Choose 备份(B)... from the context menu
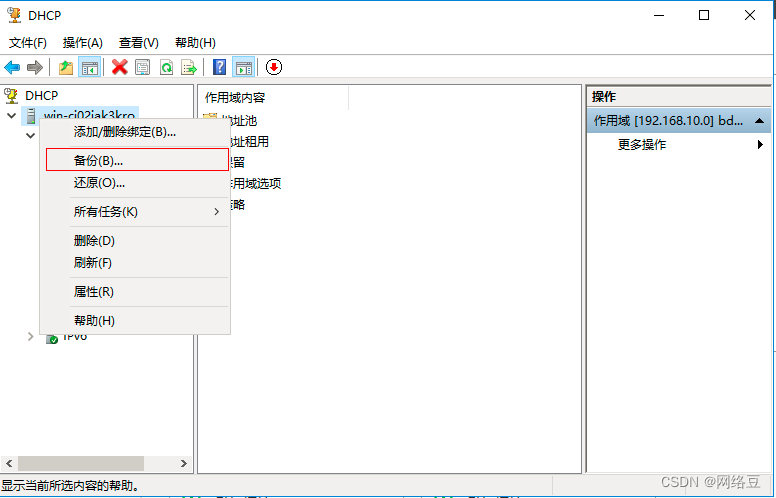 [x=99, y=160]
